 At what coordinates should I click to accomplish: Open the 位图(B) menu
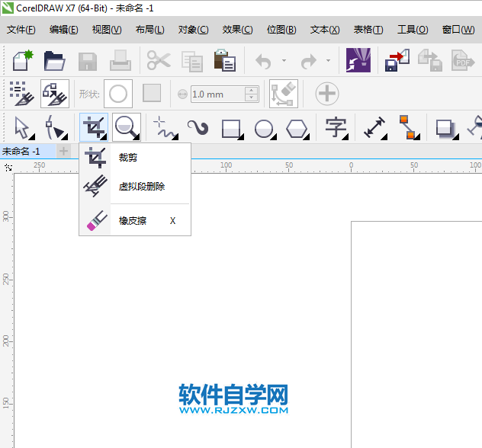tap(281, 30)
